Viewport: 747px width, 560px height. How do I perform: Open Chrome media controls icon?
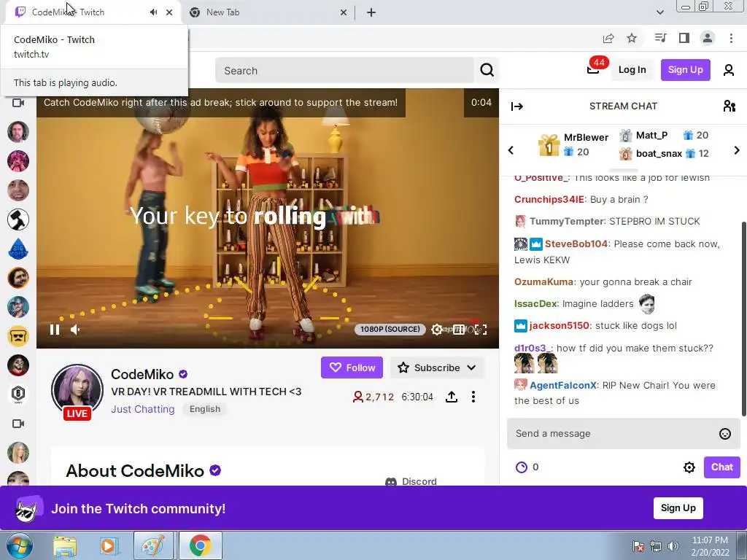[x=660, y=38]
